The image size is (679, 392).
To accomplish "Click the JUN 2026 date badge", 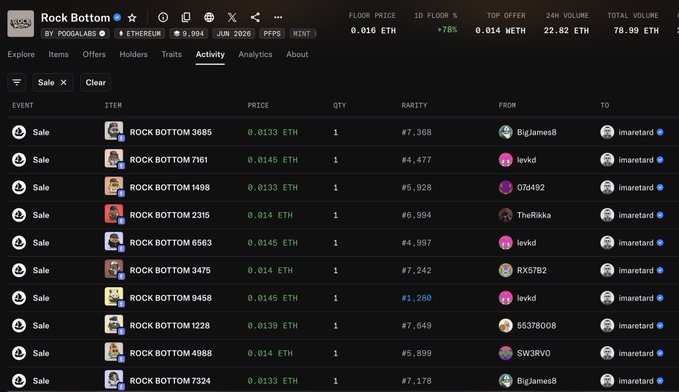I will (233, 33).
